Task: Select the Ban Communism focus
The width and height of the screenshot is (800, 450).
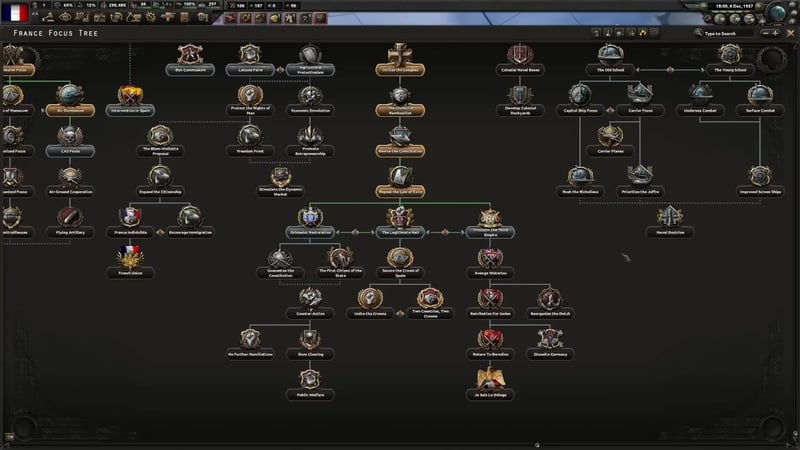Action: tap(190, 60)
